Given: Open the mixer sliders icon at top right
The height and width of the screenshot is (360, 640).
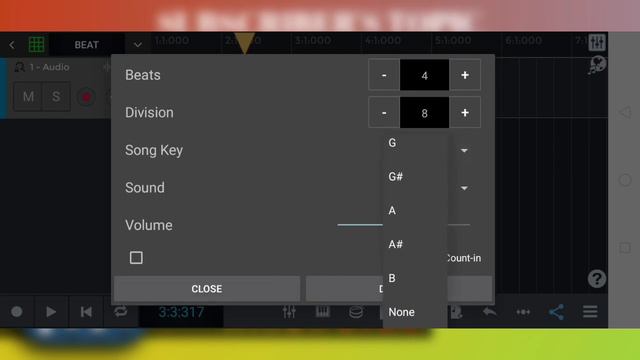Looking at the screenshot, I should [x=597, y=42].
